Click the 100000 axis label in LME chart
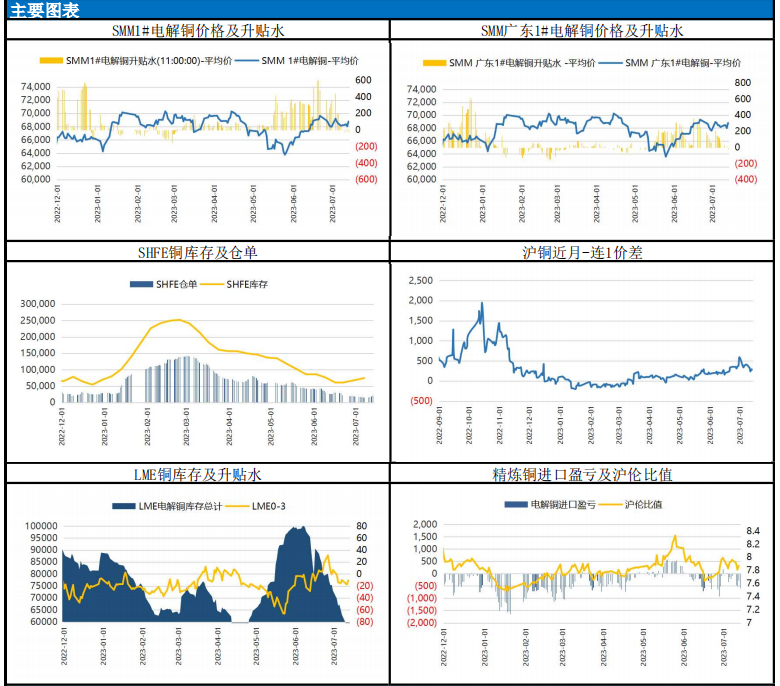 tap(39, 525)
